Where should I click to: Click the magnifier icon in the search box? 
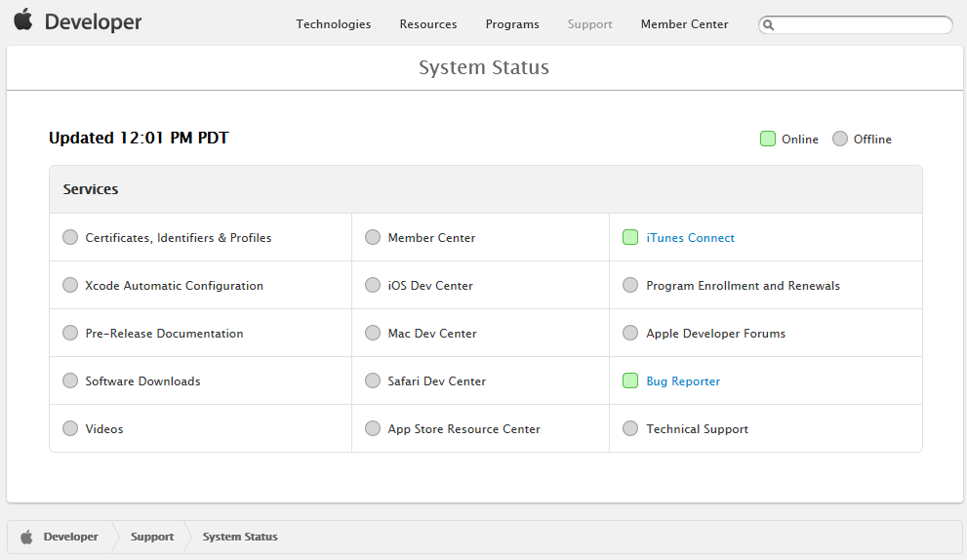[x=768, y=24]
